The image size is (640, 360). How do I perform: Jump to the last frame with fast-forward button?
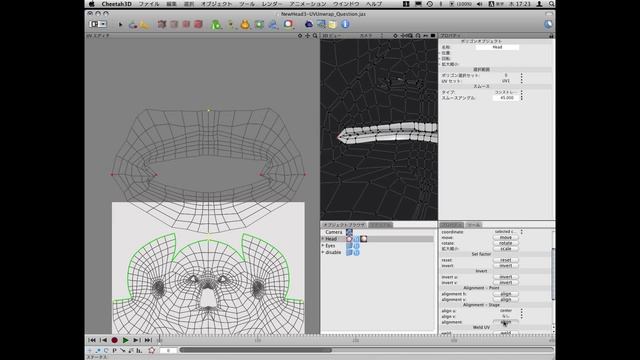click(x=148, y=340)
